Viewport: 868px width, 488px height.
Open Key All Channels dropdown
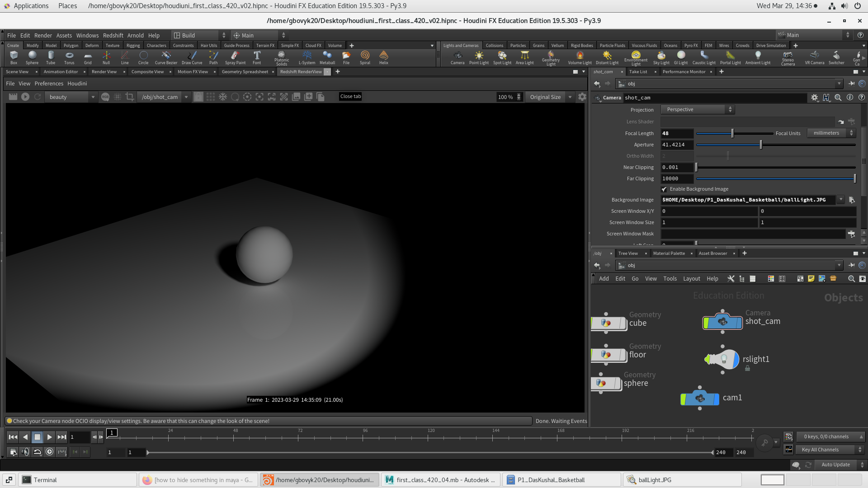point(830,450)
